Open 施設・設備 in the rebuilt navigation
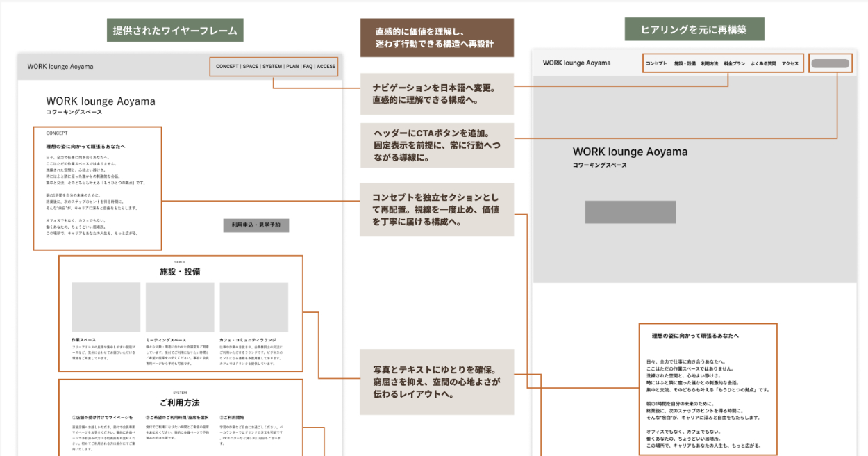The width and height of the screenshot is (868, 456). (685, 63)
